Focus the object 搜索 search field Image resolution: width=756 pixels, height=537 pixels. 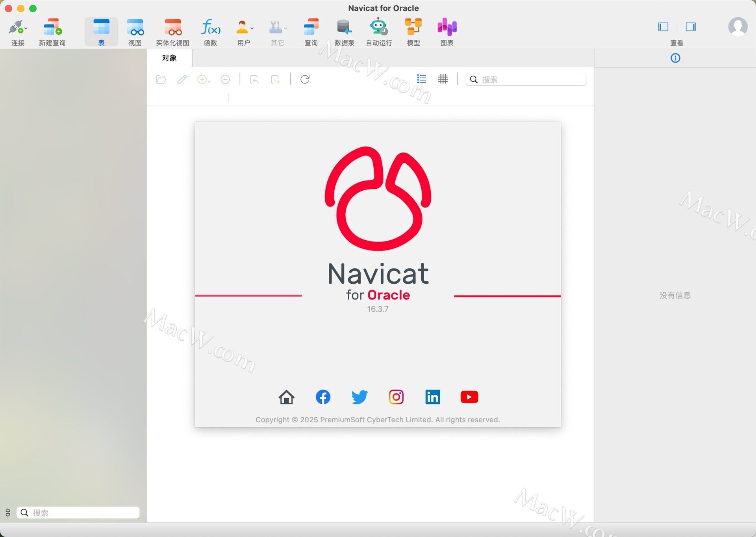(526, 80)
